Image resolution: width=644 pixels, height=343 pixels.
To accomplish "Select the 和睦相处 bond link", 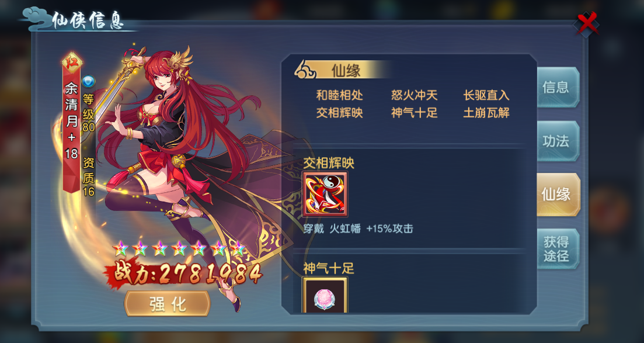I will tap(340, 95).
